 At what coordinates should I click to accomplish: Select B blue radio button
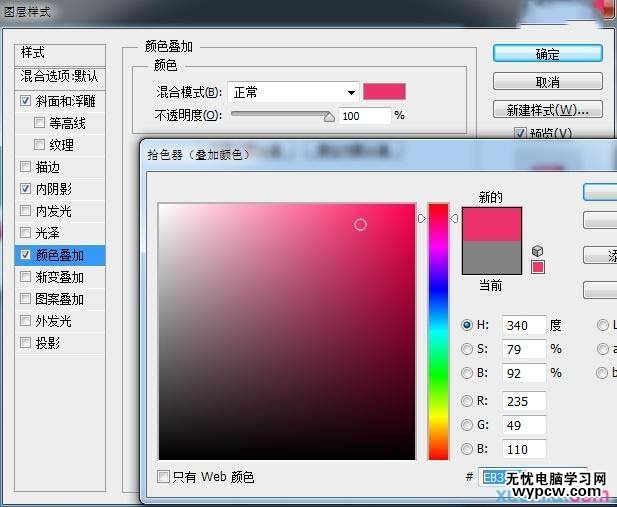(467, 449)
